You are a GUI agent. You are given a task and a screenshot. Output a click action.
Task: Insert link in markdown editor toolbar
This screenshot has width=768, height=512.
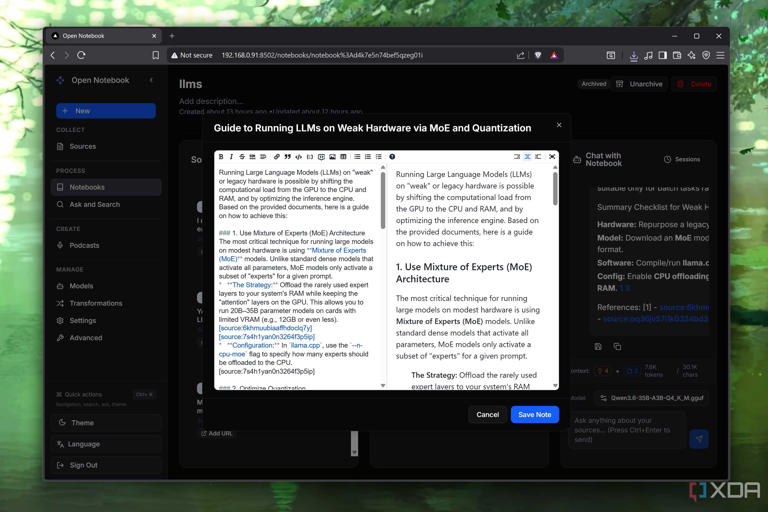(x=277, y=157)
